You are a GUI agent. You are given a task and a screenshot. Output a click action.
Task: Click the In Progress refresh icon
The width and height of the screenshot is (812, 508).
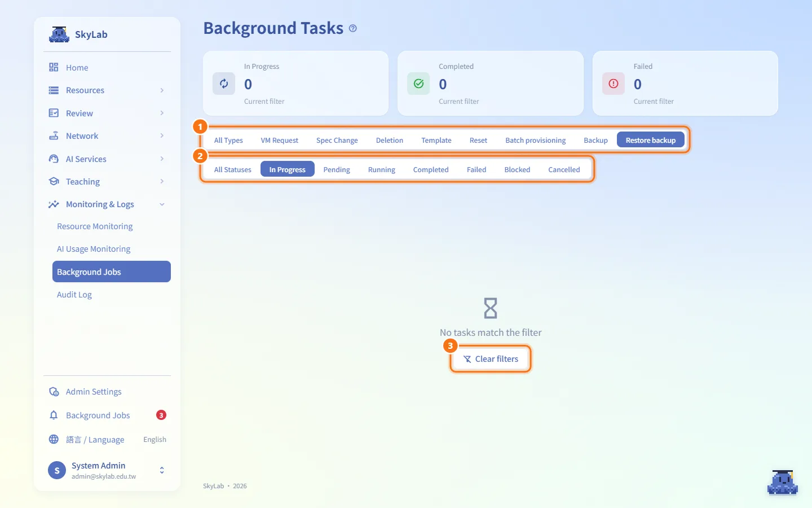(224, 84)
